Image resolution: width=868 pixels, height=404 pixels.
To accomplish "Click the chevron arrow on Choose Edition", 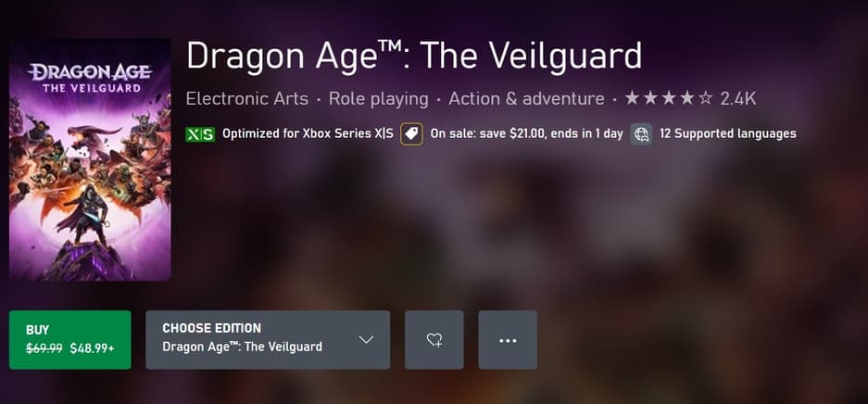I will [x=366, y=340].
